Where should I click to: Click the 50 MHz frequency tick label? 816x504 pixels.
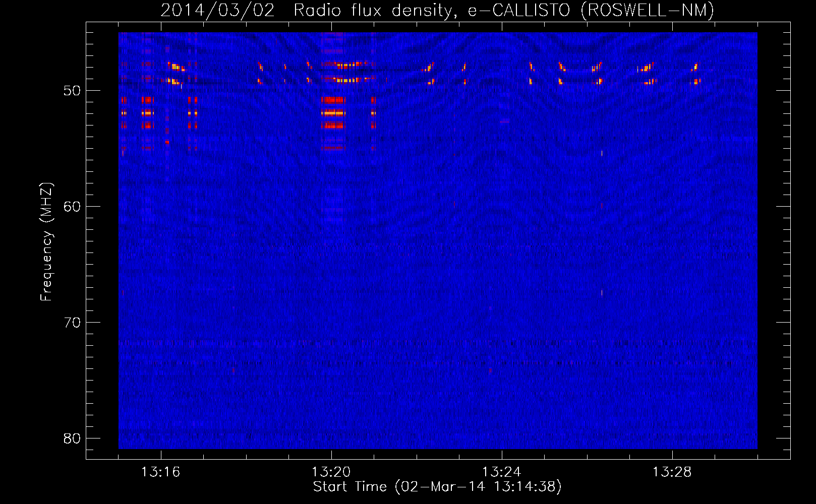tap(72, 91)
